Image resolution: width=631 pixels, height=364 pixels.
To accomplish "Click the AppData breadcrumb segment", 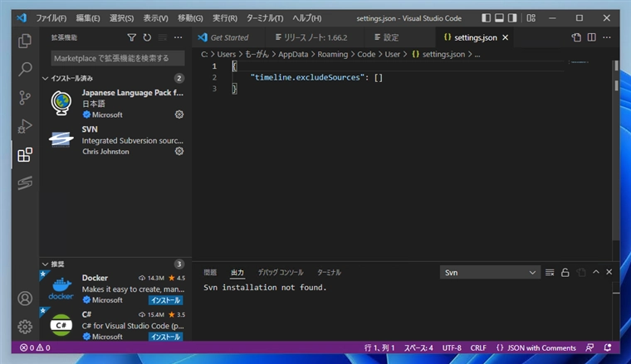I will (293, 54).
